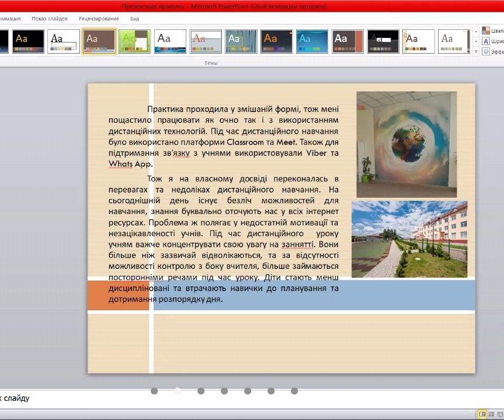Expand the Themes gallery dropdown
This screenshot has height=420, width=504.
(x=476, y=51)
